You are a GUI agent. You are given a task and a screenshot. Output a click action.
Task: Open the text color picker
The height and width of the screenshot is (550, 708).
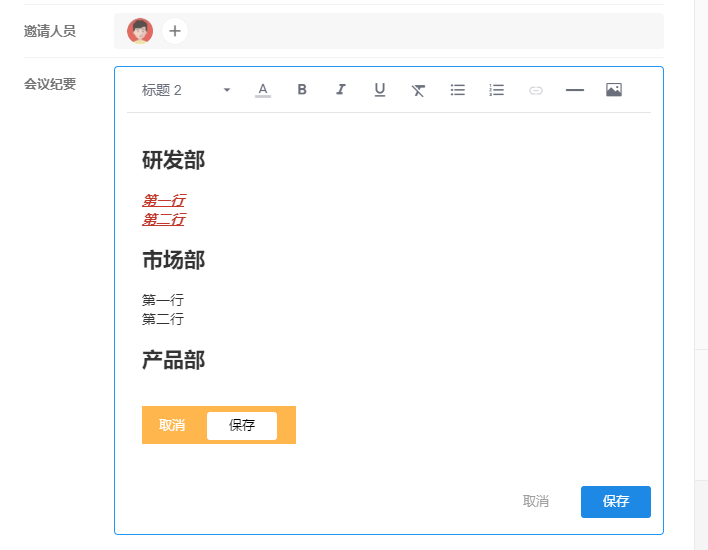[263, 90]
